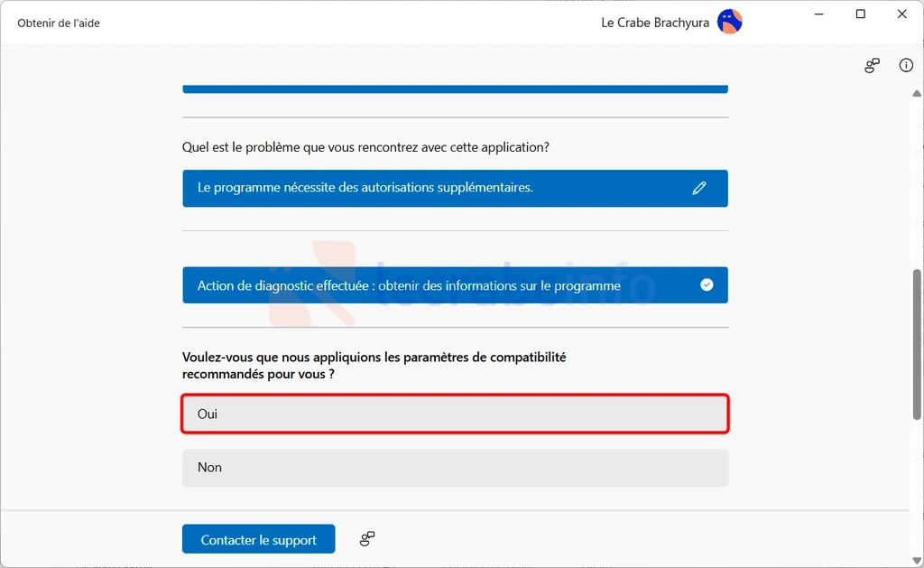Open the feedback icon in top right
Viewport: 924px width, 568px height.
click(873, 66)
